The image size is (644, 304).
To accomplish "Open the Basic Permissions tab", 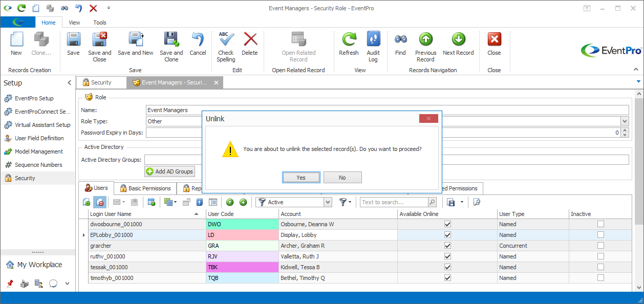I will click(x=145, y=188).
